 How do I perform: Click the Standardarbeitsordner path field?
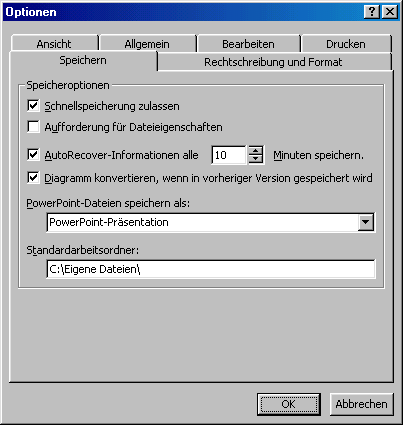211,269
